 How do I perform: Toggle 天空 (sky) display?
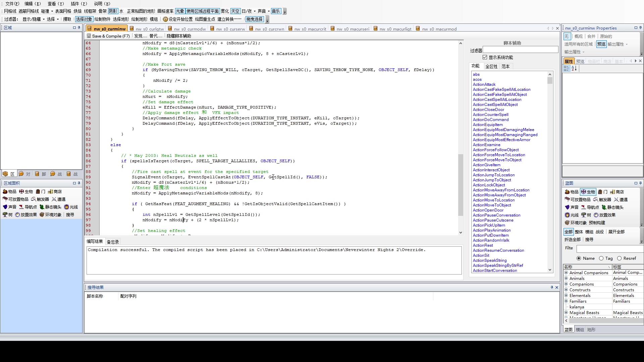click(235, 11)
